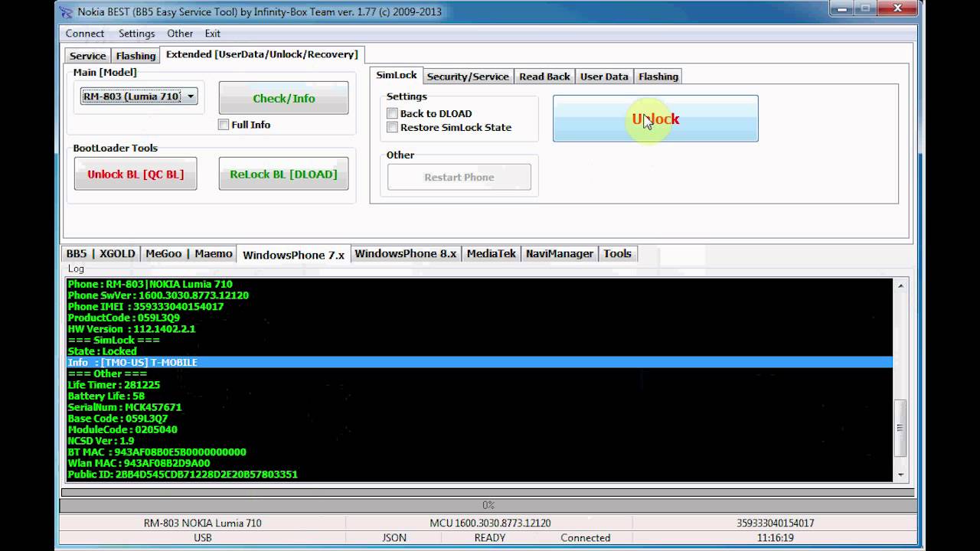Click the USB status cell
The image size is (980, 551).
202,538
